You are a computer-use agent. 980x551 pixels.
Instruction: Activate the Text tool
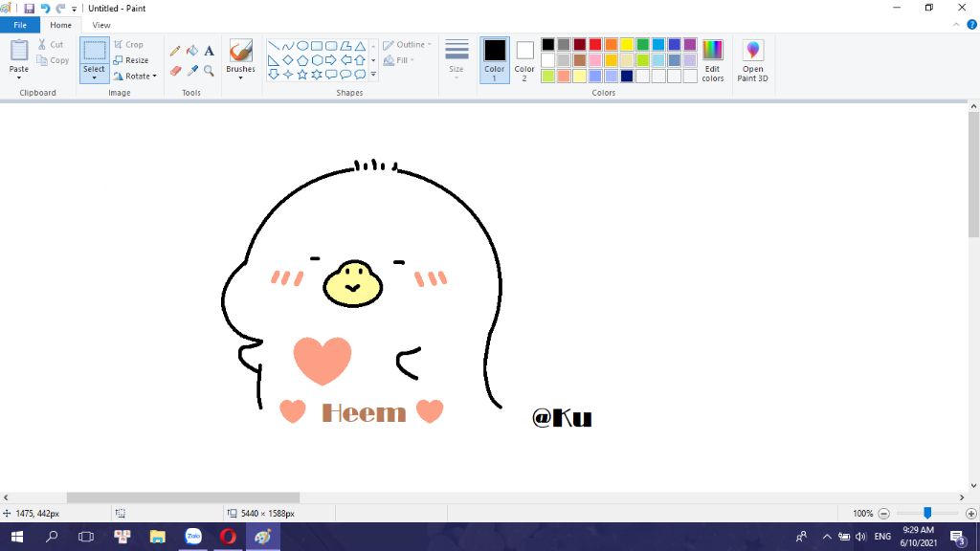pos(209,51)
